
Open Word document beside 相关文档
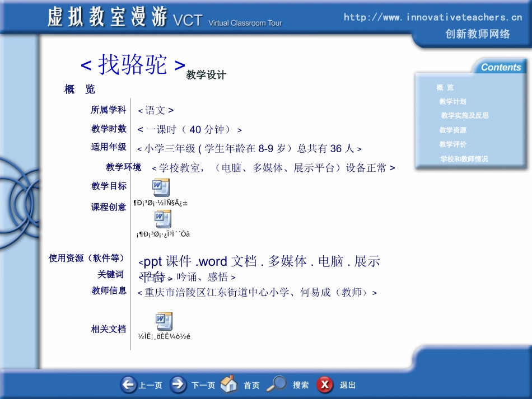(x=164, y=321)
